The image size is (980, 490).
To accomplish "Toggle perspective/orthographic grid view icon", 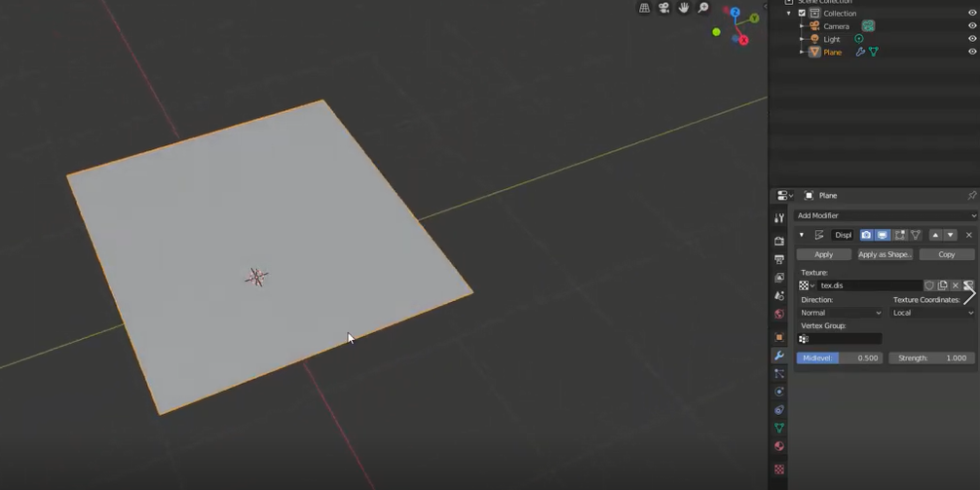I will tap(644, 8).
